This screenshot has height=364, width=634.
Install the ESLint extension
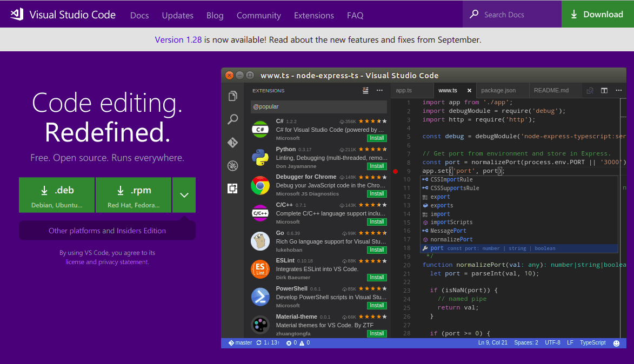(377, 277)
